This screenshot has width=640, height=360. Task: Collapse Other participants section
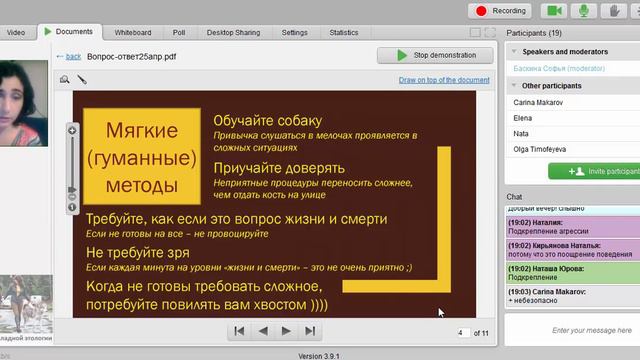[x=514, y=85]
